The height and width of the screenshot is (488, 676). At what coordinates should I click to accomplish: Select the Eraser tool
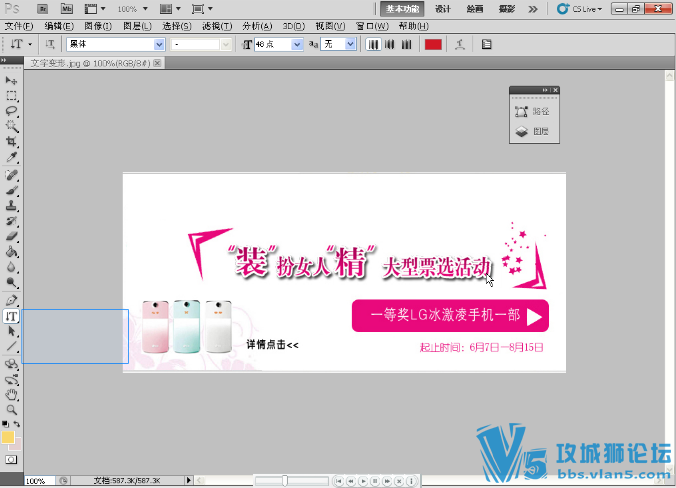point(11,236)
